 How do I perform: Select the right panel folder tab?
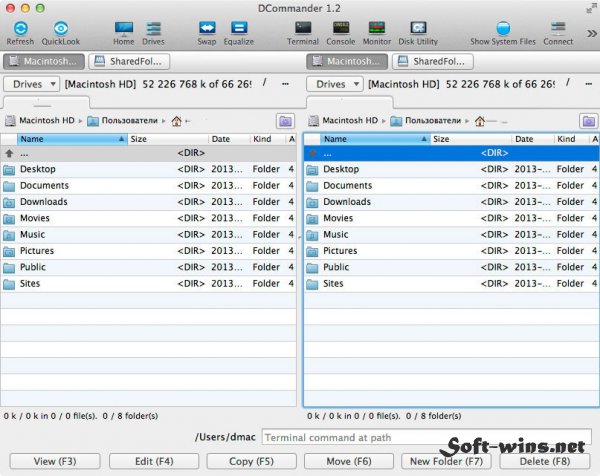350,103
